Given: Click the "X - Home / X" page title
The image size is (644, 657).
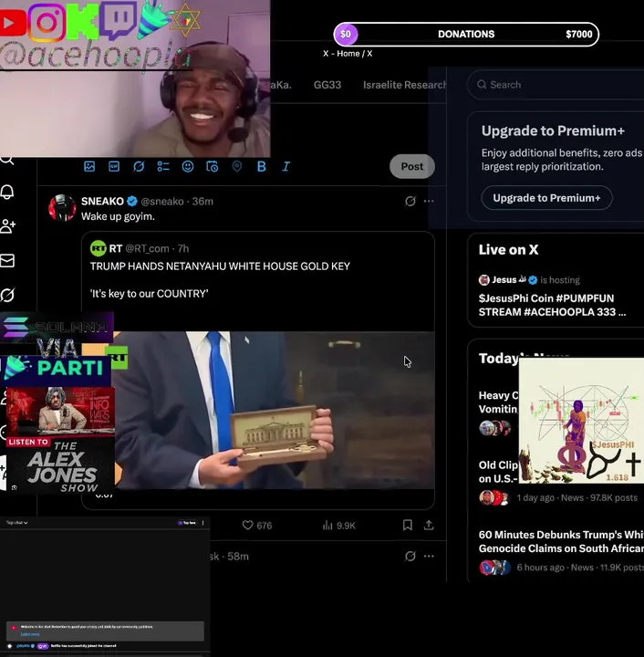Looking at the screenshot, I should coord(348,54).
